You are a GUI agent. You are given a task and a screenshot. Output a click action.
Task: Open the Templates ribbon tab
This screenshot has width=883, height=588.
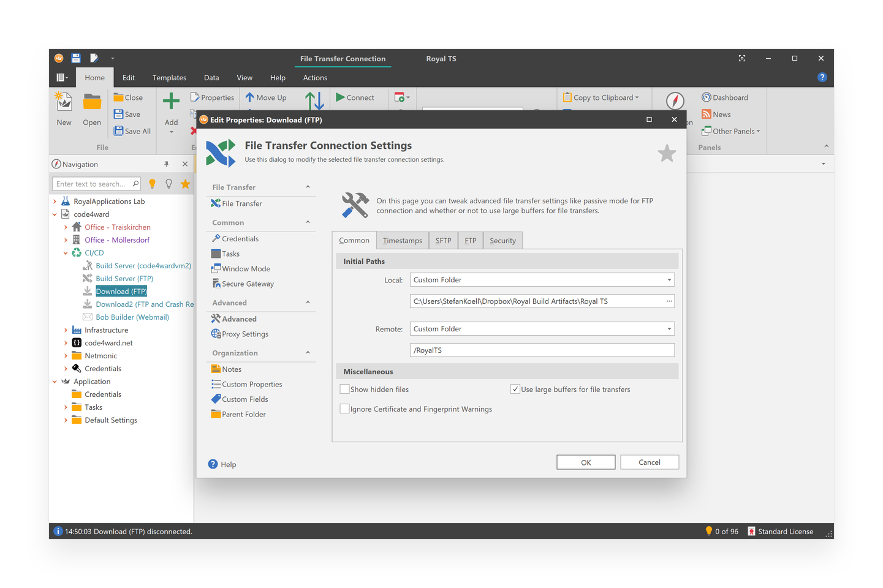pos(169,77)
